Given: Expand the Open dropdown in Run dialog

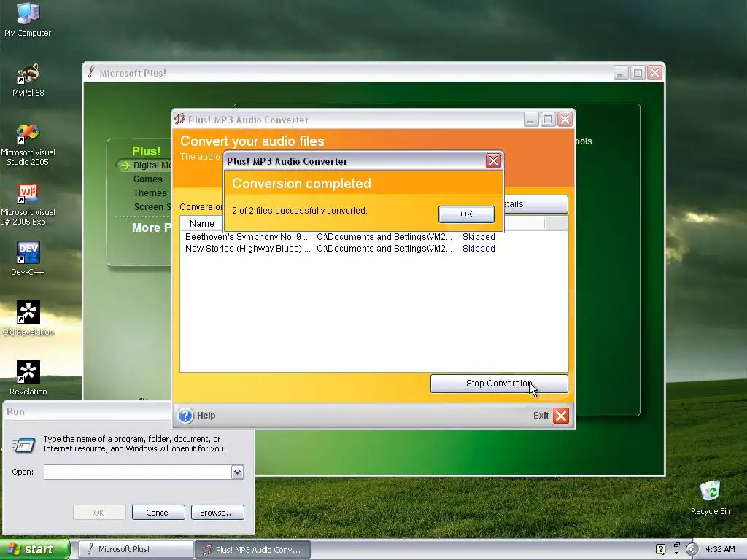Looking at the screenshot, I should coord(237,472).
